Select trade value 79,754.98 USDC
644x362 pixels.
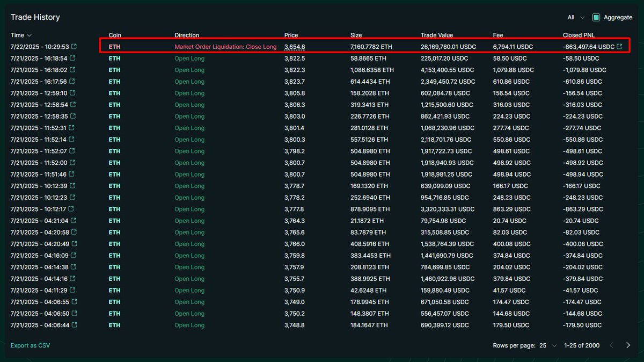[x=443, y=221]
